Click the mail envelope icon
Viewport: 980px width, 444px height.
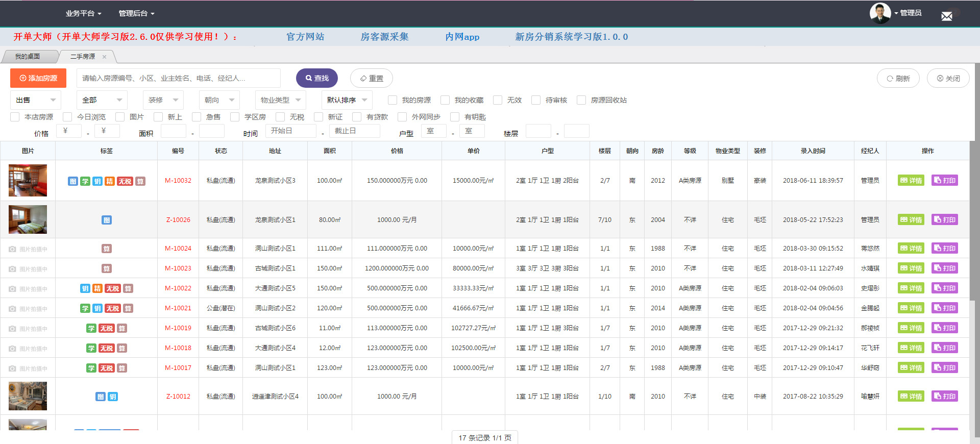click(946, 16)
